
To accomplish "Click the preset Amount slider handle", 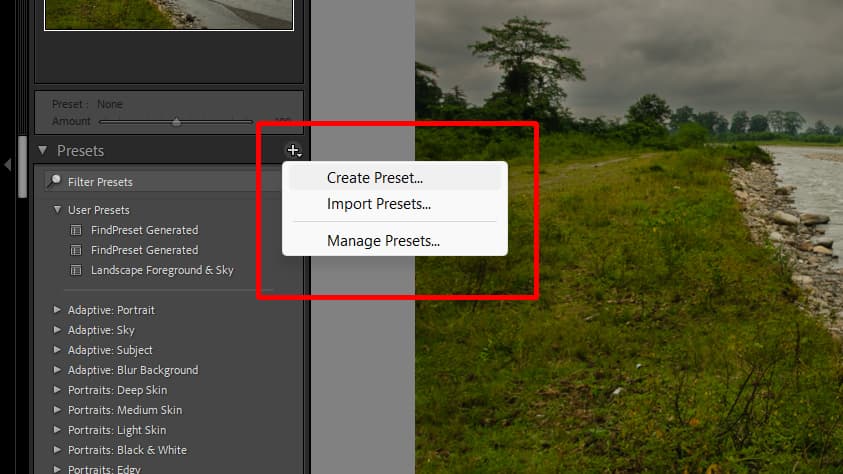I will 176,122.
